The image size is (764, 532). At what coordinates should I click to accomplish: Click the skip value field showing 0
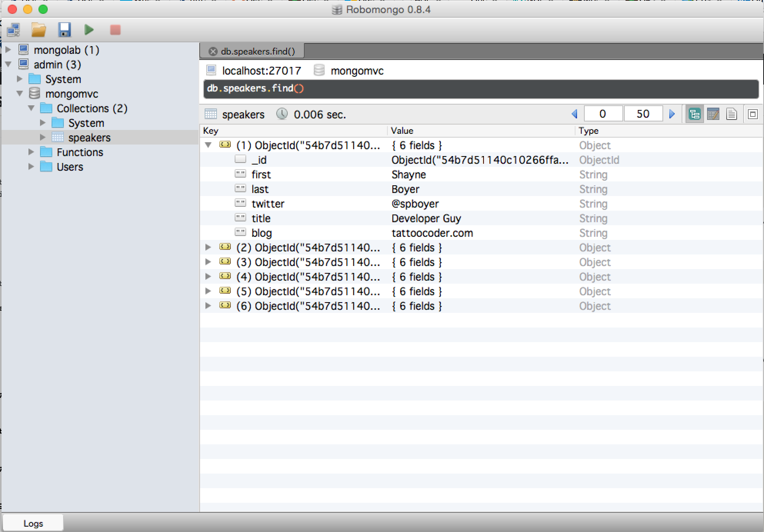pos(603,114)
